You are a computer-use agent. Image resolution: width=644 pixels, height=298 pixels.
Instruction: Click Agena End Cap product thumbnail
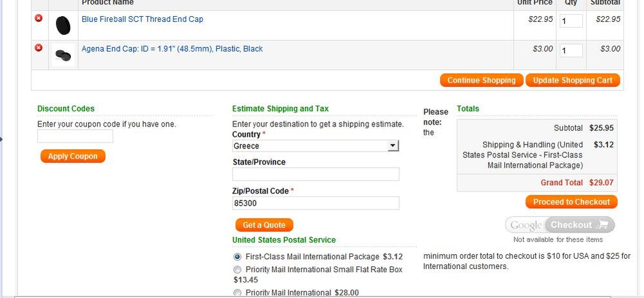(63, 55)
